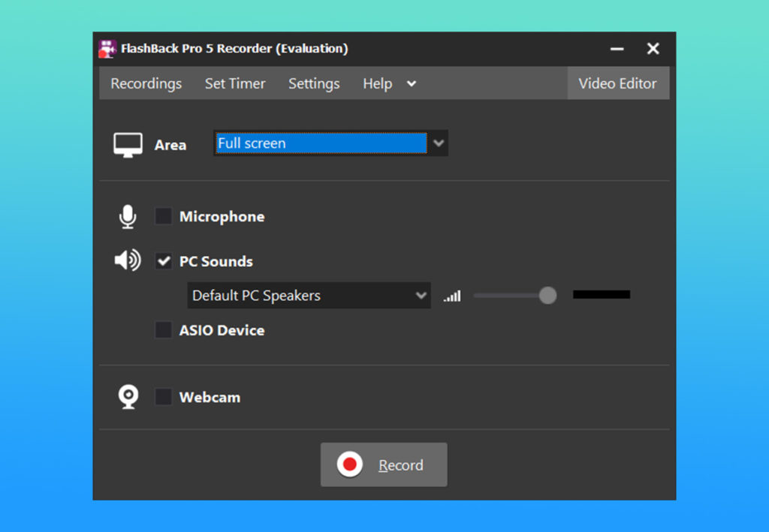Click the red record circle icon

349,465
